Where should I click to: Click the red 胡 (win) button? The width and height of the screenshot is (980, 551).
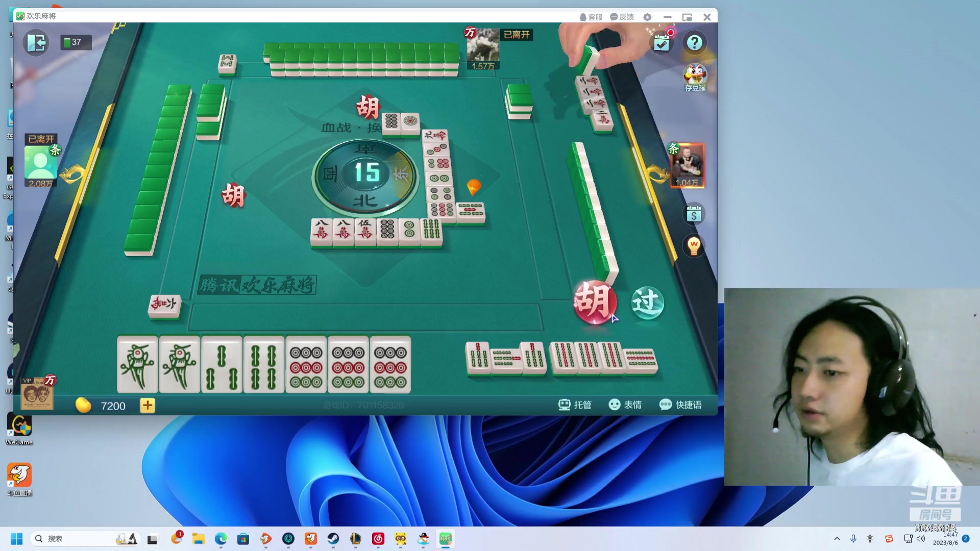[595, 302]
